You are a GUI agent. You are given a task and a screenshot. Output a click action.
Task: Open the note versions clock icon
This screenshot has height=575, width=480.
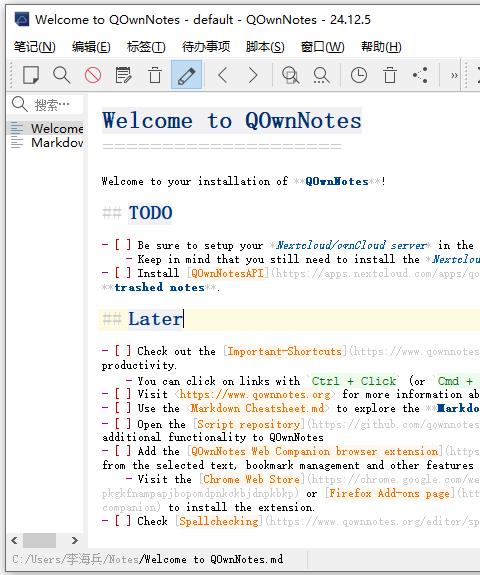(359, 75)
